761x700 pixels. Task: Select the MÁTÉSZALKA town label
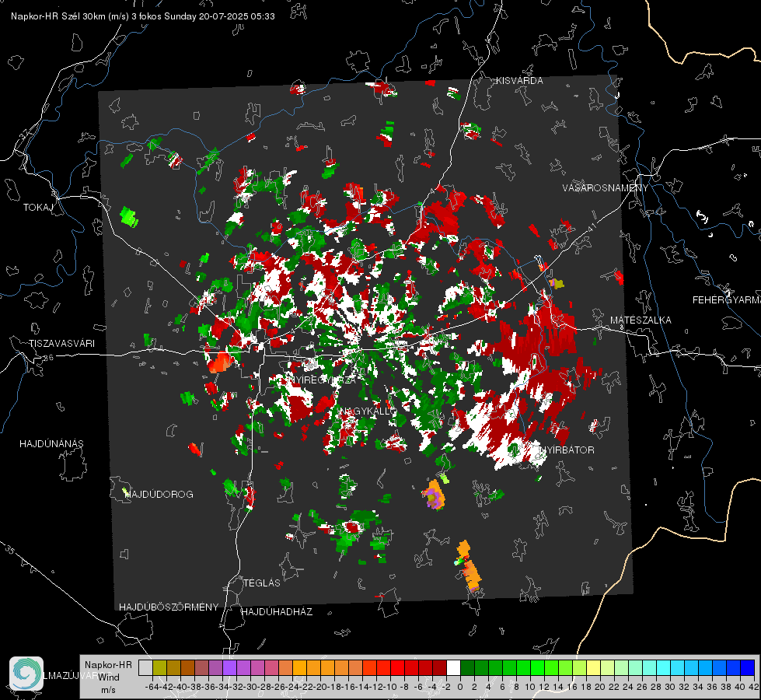click(641, 320)
